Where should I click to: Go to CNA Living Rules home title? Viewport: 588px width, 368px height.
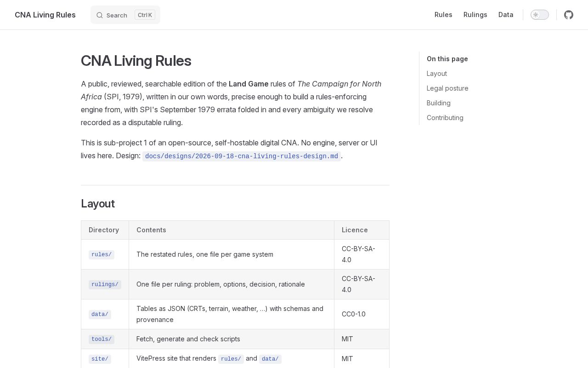pyautogui.click(x=45, y=15)
